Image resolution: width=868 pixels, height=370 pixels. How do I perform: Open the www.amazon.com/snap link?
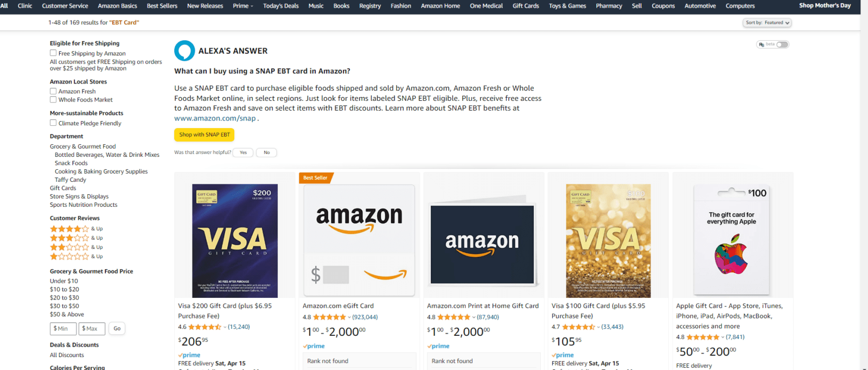pos(215,118)
